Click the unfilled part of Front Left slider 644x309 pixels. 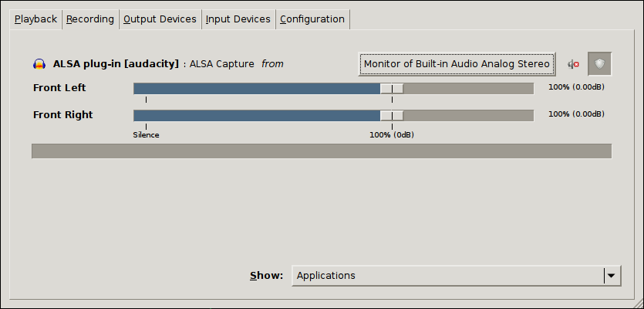coord(467,89)
